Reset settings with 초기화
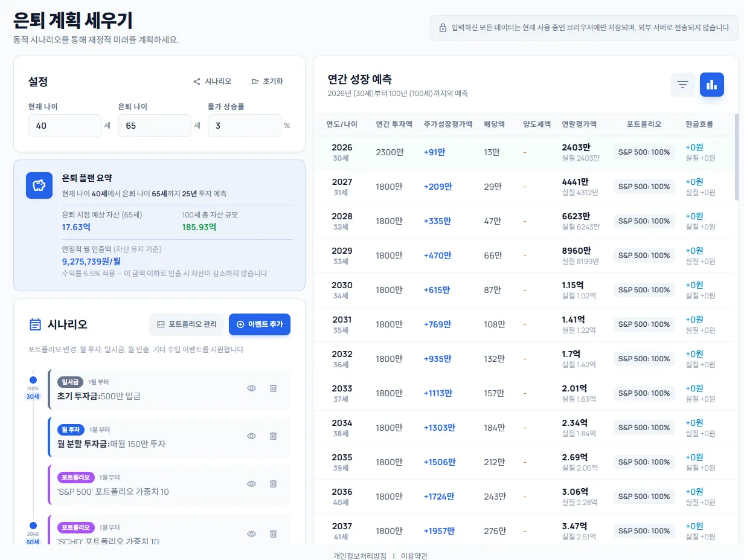The width and height of the screenshot is (744, 560). pos(268,82)
